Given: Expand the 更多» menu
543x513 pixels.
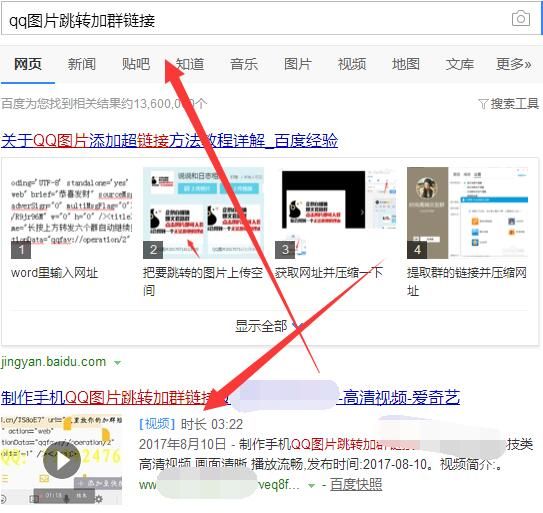Looking at the screenshot, I should tap(514, 64).
